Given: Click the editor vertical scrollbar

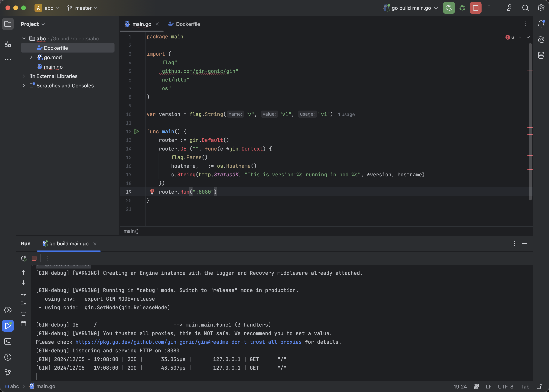Looking at the screenshot, I should 530,122.
